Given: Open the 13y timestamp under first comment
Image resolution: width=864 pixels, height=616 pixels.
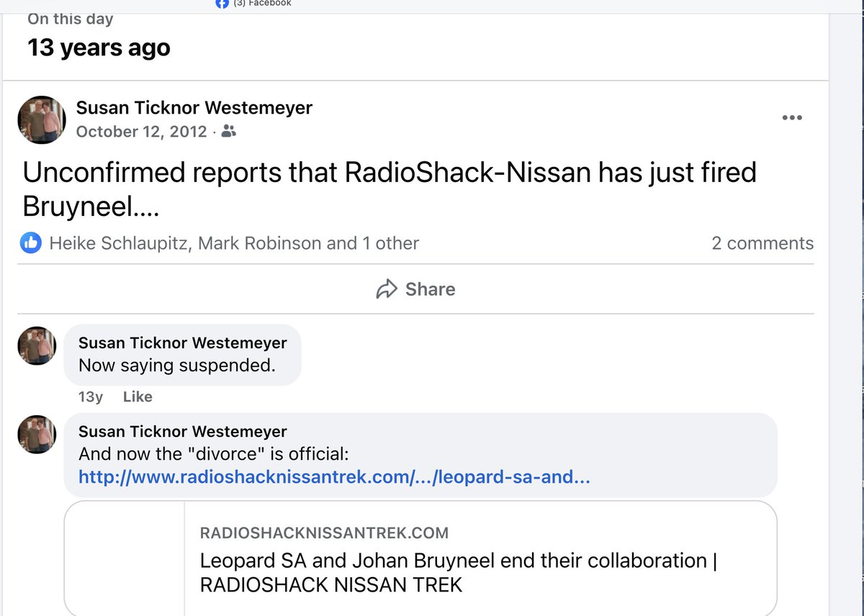Looking at the screenshot, I should 91,397.
